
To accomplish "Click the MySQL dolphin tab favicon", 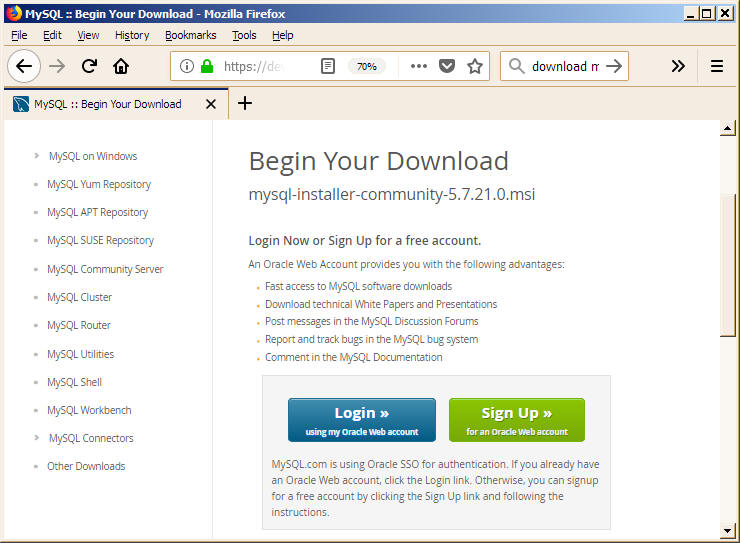I will tap(21, 104).
